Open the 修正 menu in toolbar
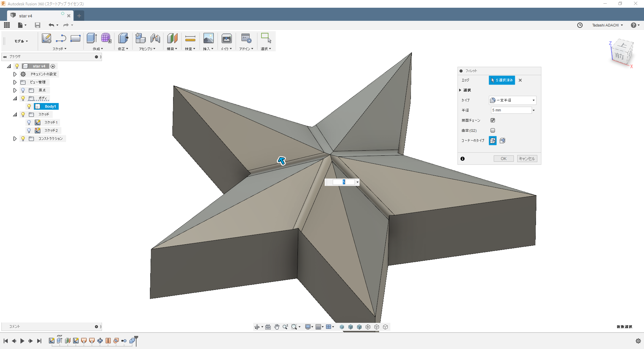The height and width of the screenshot is (349, 644). [123, 49]
